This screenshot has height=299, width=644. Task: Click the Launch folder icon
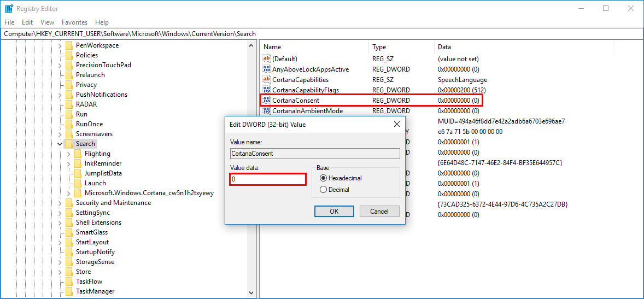tap(78, 183)
